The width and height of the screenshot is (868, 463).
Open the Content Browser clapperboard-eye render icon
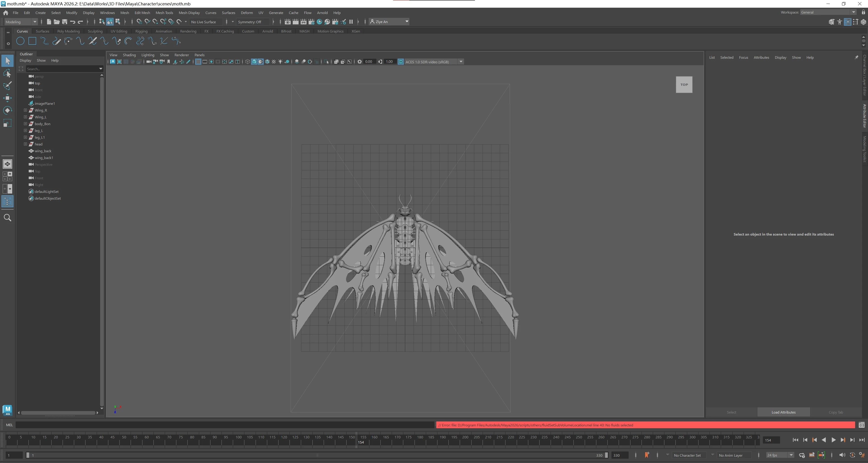(288, 21)
